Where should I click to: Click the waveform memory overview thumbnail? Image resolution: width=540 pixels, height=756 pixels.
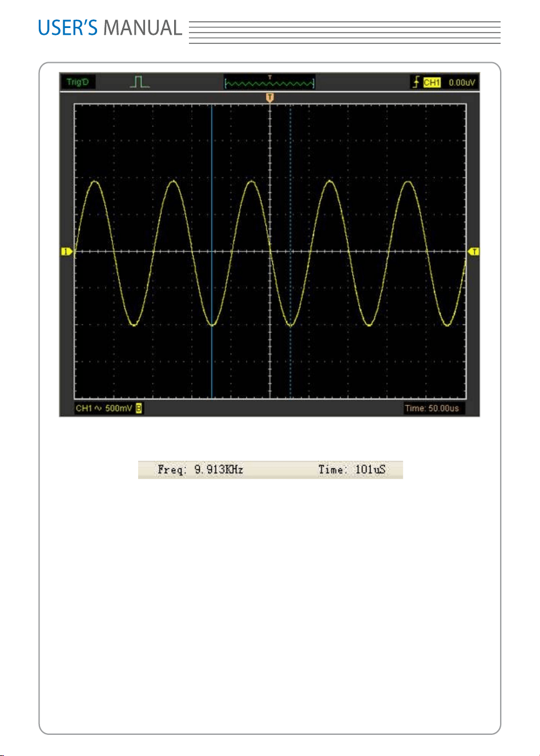pyautogui.click(x=269, y=83)
